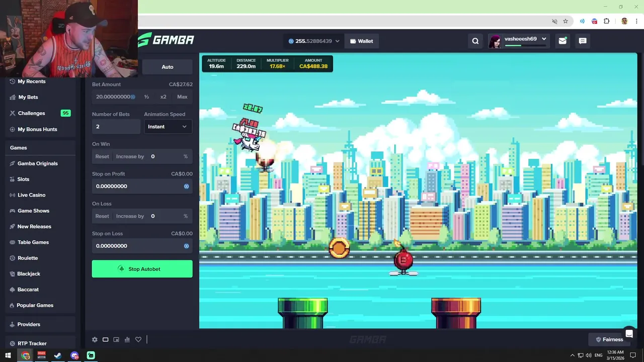
Task: Click the Bet Amount input field
Action: pyautogui.click(x=116, y=97)
